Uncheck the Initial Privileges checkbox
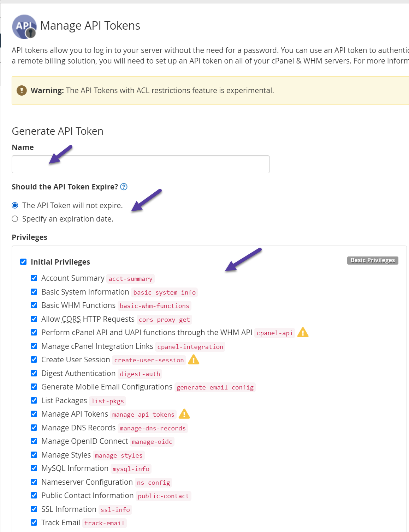 [23, 262]
